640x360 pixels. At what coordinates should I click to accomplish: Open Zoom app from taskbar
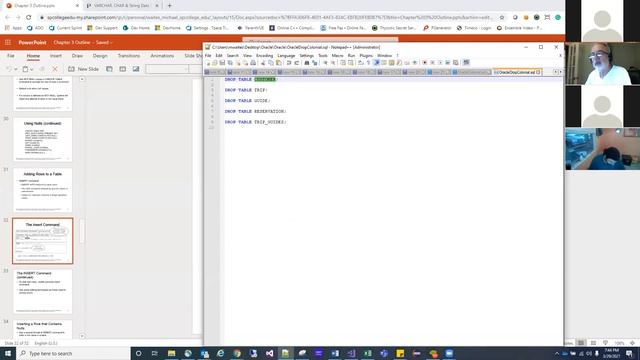449,353
